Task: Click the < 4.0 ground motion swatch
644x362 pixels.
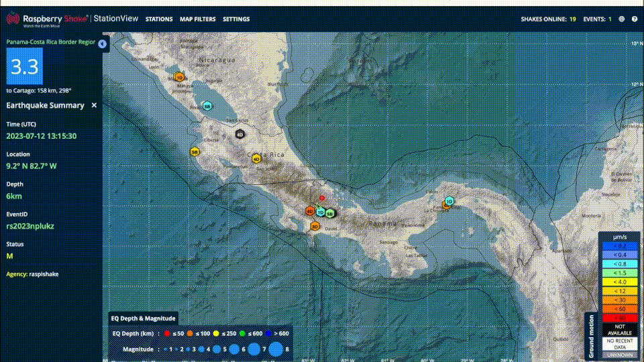Action: point(620,282)
